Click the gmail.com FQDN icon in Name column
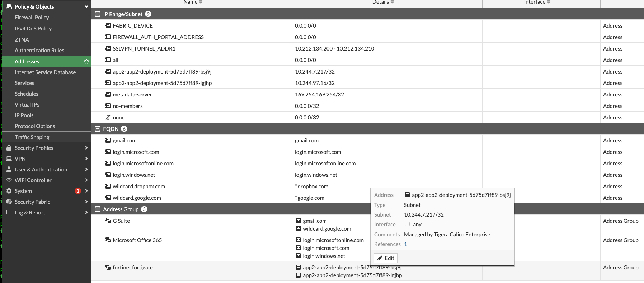 click(108, 140)
